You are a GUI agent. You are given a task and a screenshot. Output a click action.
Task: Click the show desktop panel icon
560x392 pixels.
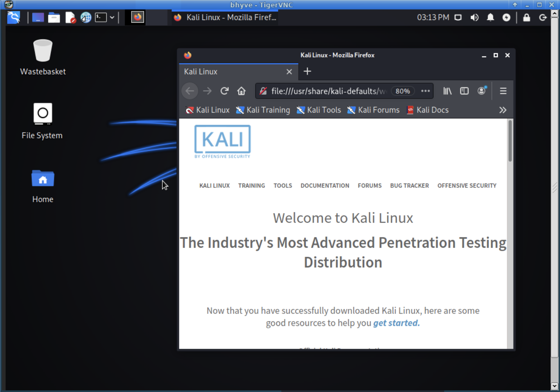click(38, 17)
